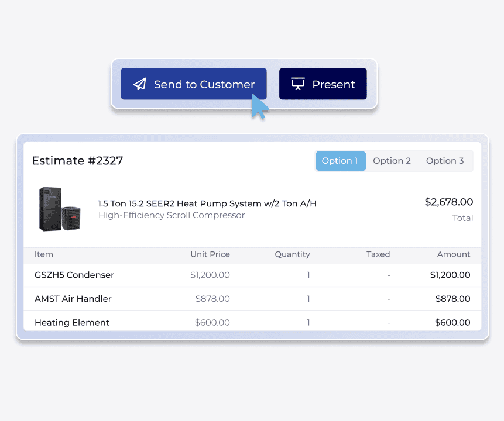The height and width of the screenshot is (421, 504).
Task: Switch to the Option 2 tab
Action: (392, 160)
